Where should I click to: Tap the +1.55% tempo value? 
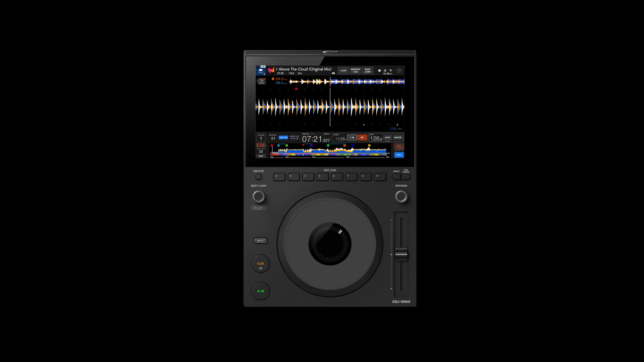coord(341,139)
